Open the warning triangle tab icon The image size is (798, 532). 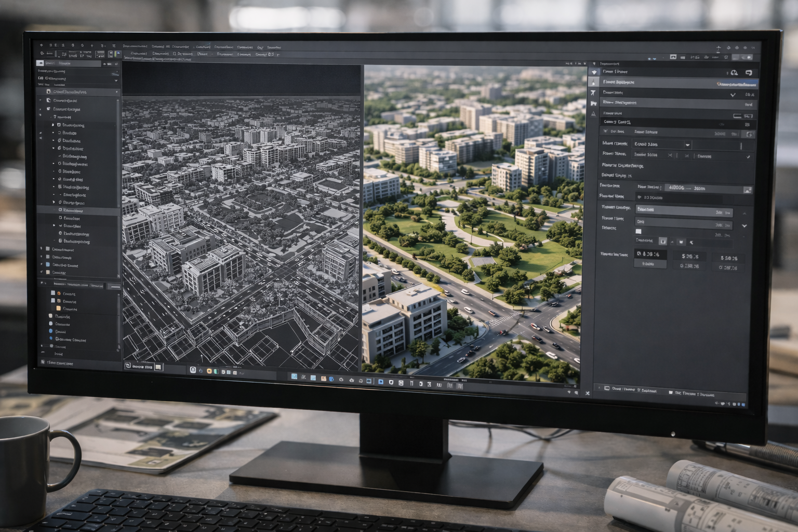594,114
